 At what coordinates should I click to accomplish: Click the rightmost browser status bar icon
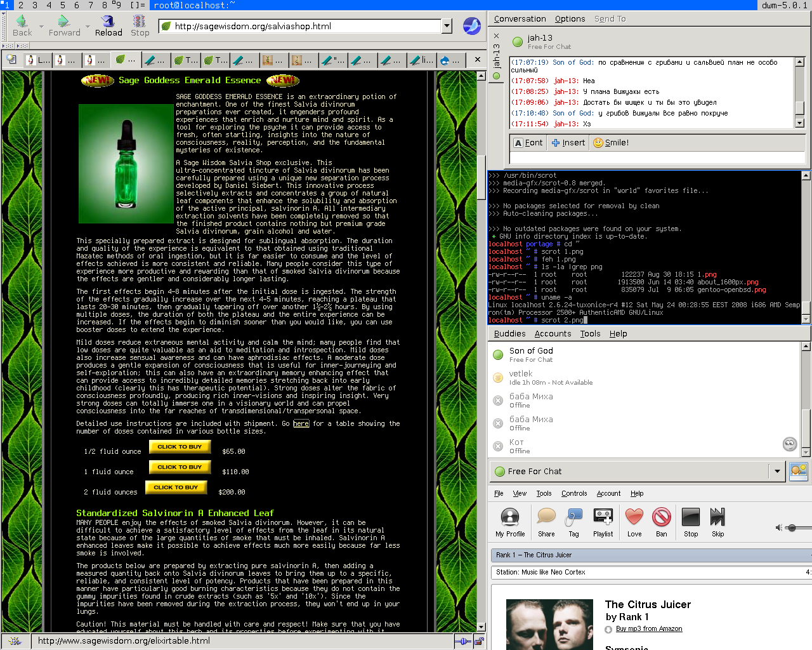[x=479, y=641]
